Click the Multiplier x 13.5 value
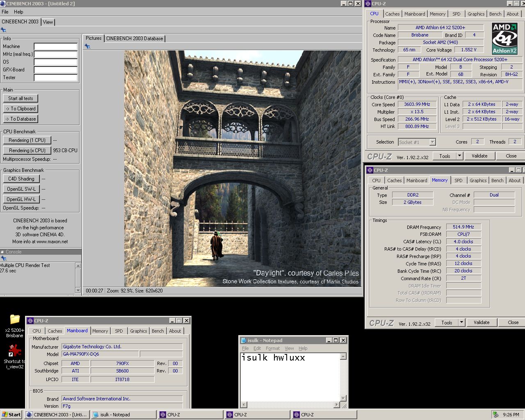The image size is (525, 420). pyautogui.click(x=417, y=112)
